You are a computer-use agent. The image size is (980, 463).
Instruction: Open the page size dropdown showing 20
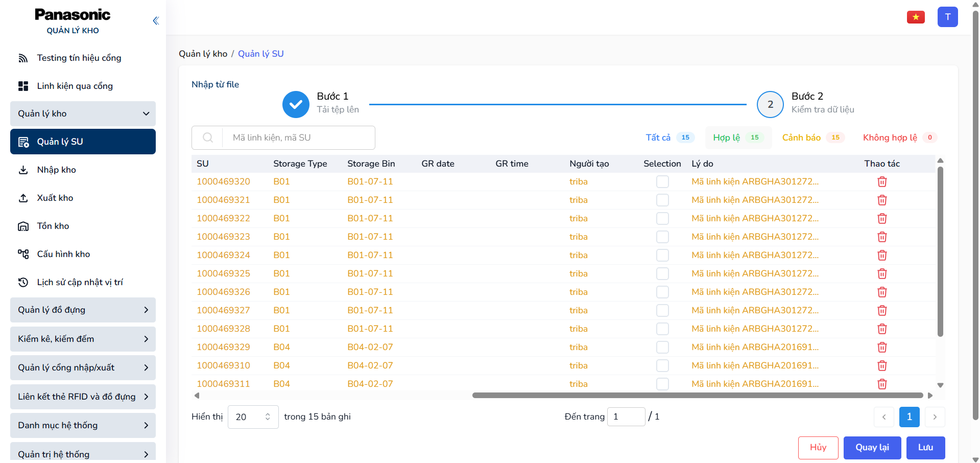253,417
